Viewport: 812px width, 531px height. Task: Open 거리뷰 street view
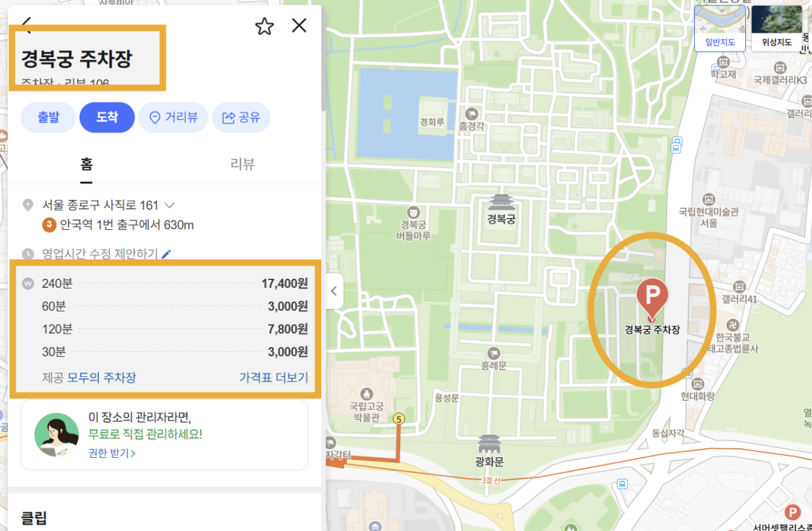tap(174, 118)
